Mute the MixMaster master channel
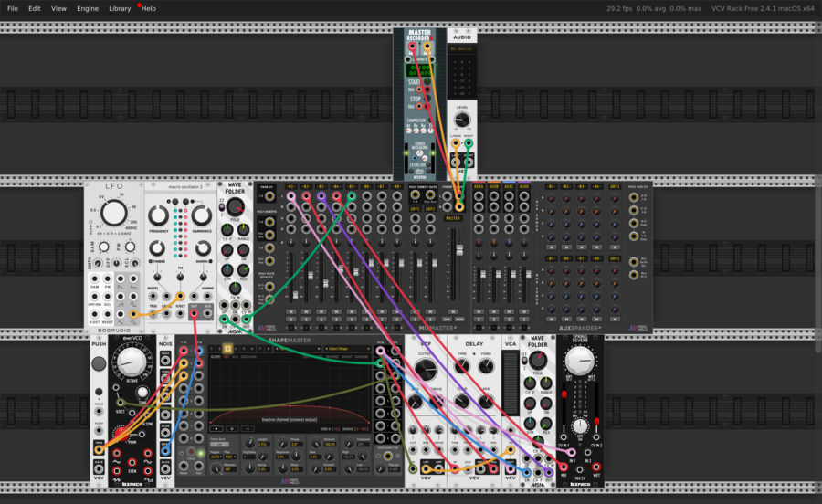Image resolution: width=822 pixels, height=504 pixels. [x=453, y=312]
